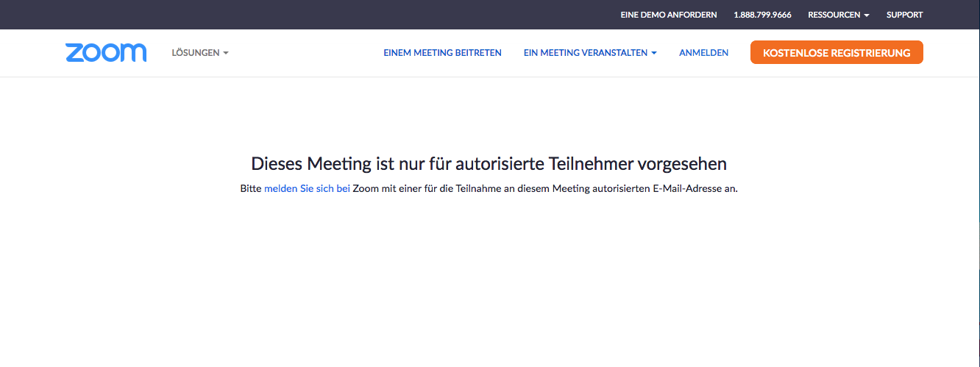
Task: Select ANMELDEN in the navigation bar
Action: click(704, 53)
